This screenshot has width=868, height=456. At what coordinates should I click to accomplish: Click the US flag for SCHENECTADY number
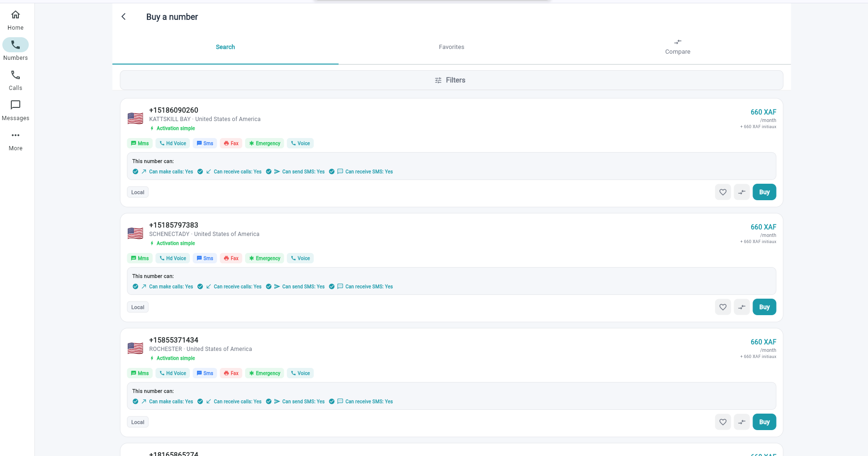(x=135, y=233)
